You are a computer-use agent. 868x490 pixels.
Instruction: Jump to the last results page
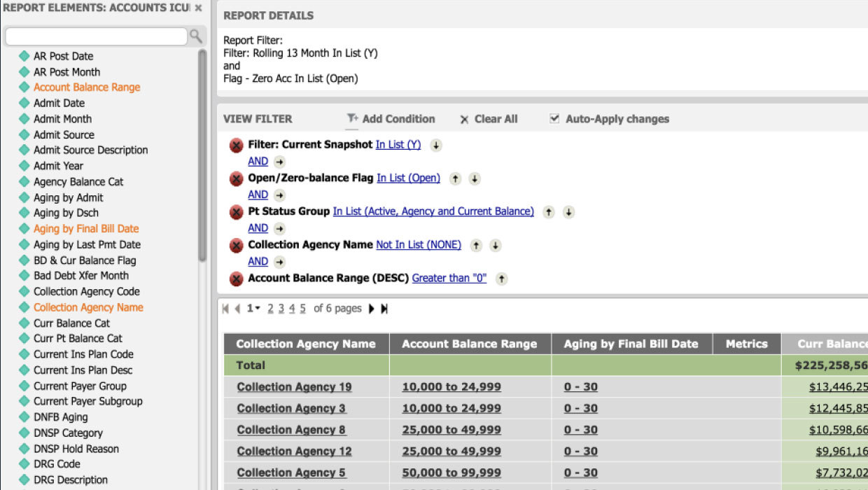click(x=384, y=309)
